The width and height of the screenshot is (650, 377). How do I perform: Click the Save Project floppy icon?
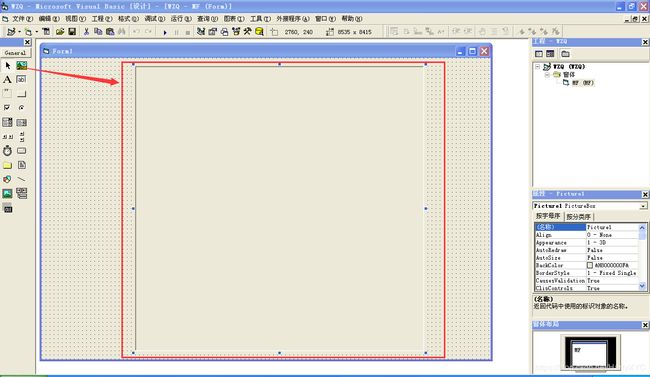click(x=72, y=32)
